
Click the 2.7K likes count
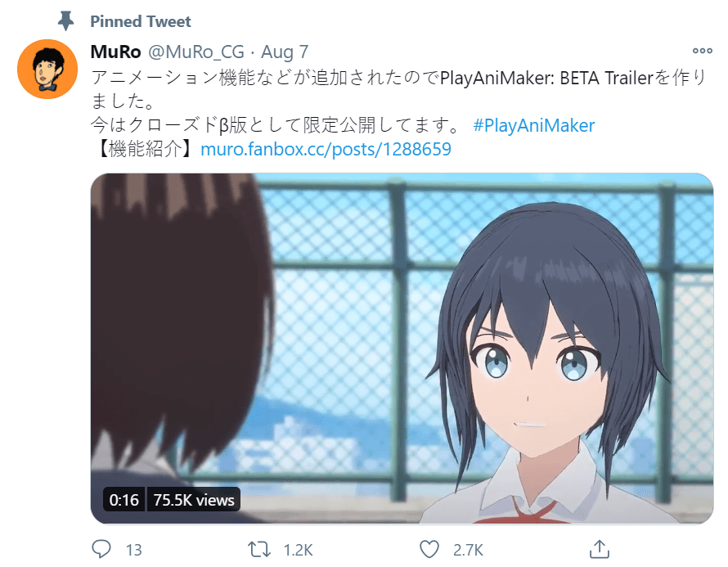[x=468, y=551]
